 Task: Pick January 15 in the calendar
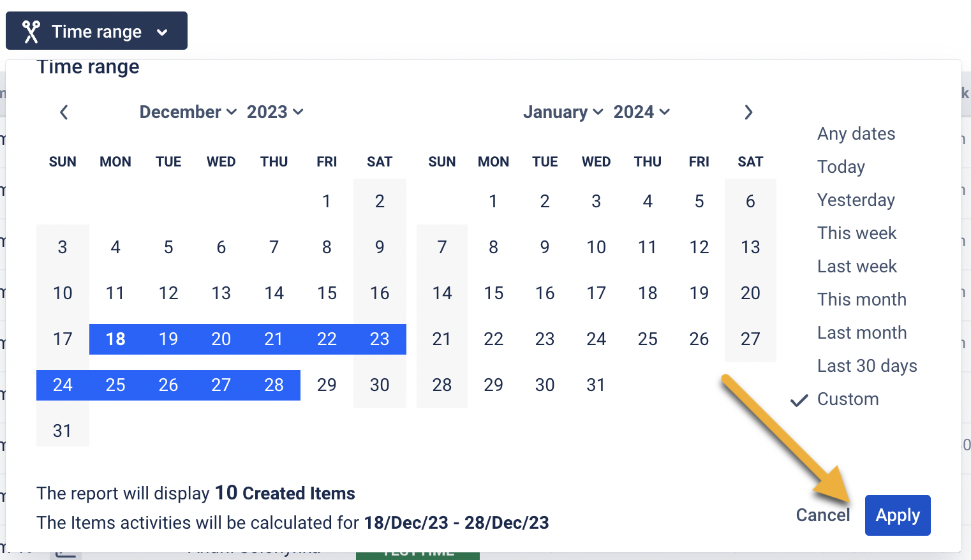[x=493, y=293]
